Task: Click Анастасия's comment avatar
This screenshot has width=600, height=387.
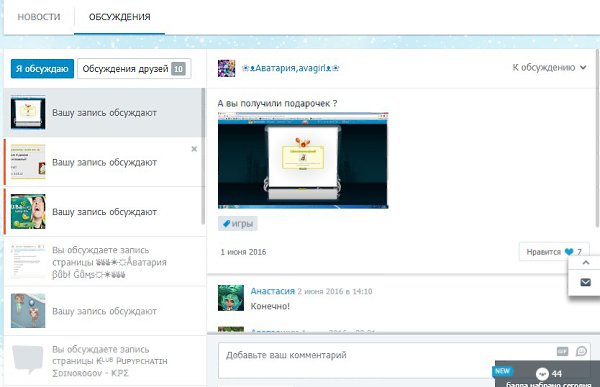Action: pyautogui.click(x=231, y=297)
